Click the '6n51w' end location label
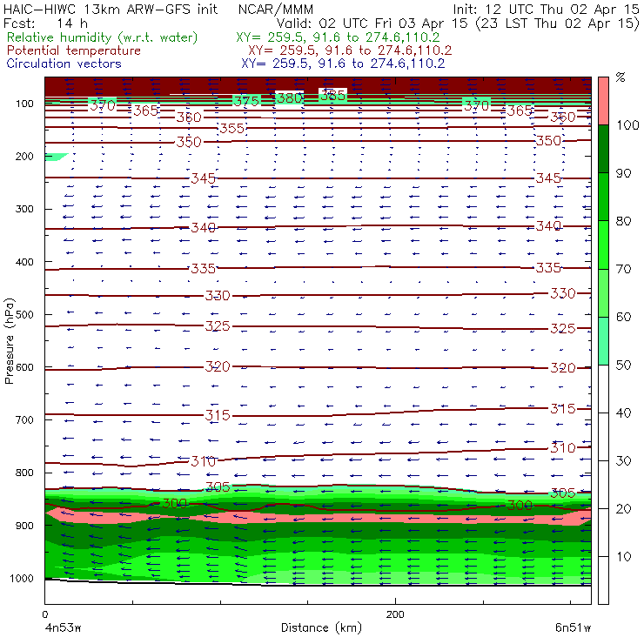Image resolution: width=644 pixels, height=644 pixels. tap(573, 628)
